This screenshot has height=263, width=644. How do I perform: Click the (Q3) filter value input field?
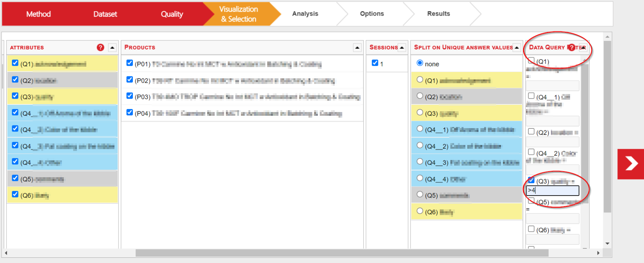tap(552, 190)
